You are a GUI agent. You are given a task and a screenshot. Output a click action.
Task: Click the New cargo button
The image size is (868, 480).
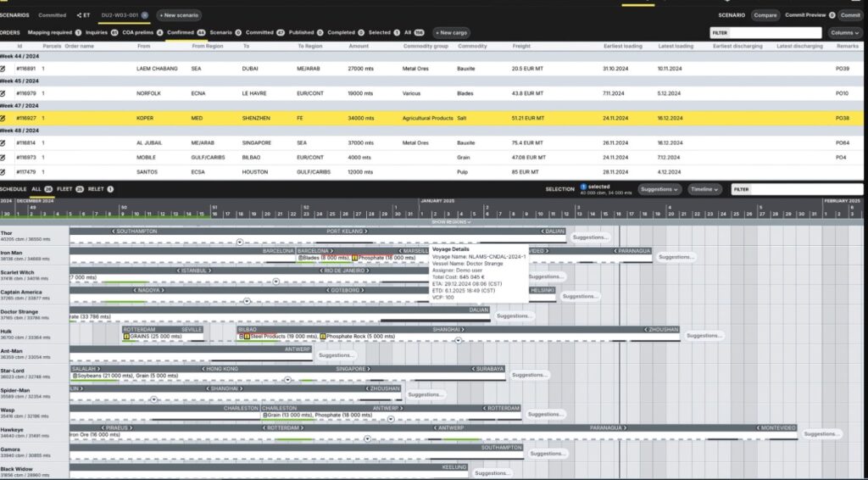coord(453,32)
